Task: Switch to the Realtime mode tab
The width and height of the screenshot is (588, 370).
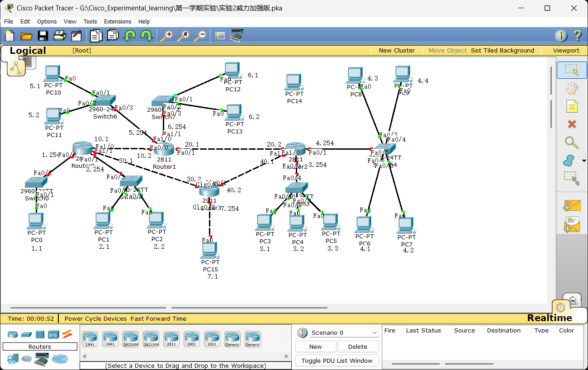Action: tap(550, 318)
